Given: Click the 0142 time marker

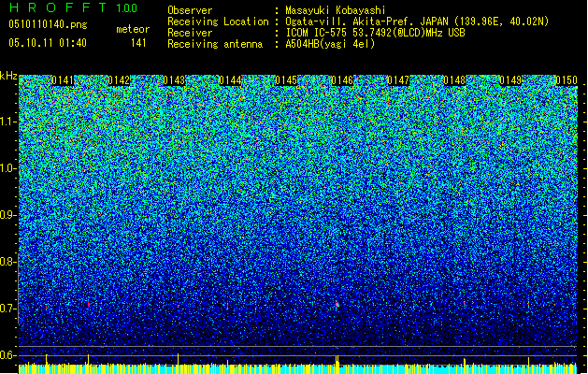Looking at the screenshot, I should (x=119, y=80).
